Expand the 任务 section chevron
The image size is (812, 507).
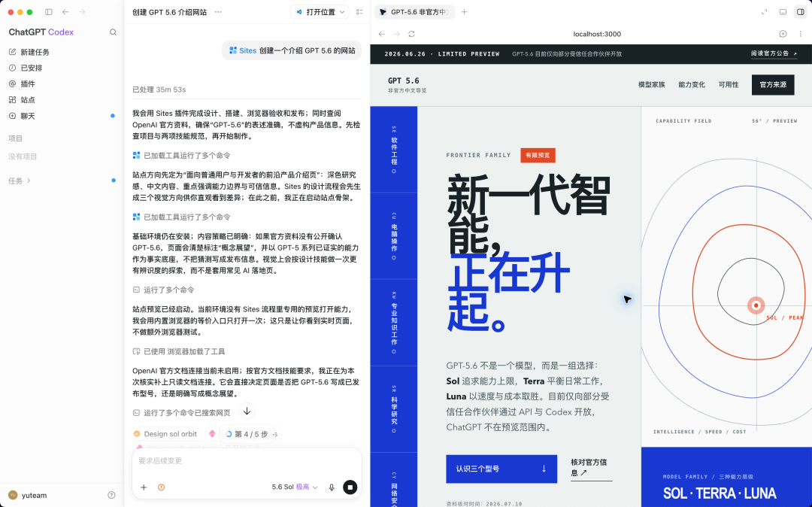(x=29, y=181)
